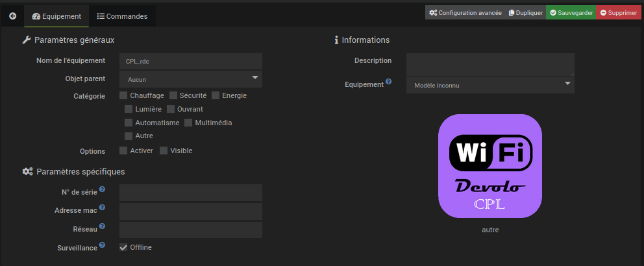The image size is (644, 266).
Task: Click the Devolo WiFi CPL image
Action: click(490, 166)
